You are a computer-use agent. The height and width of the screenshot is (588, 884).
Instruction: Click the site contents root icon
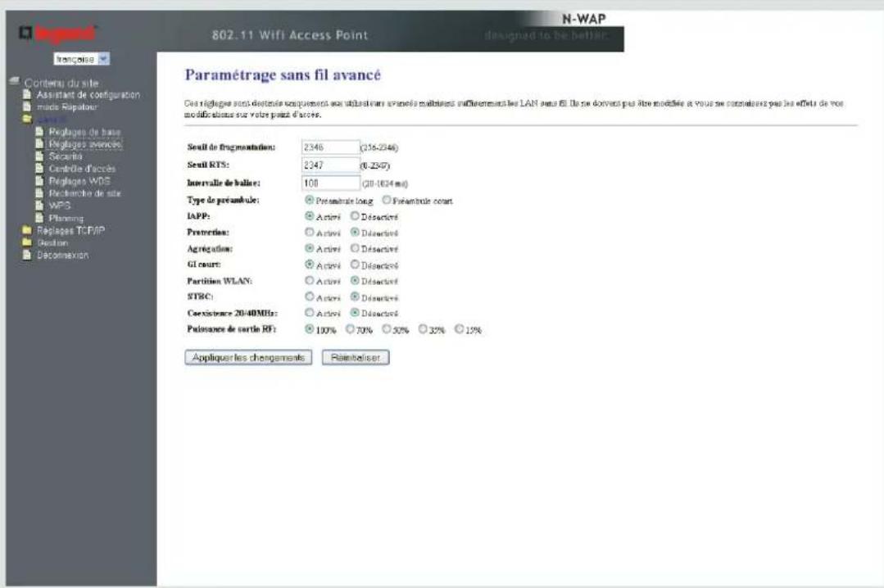point(14,81)
